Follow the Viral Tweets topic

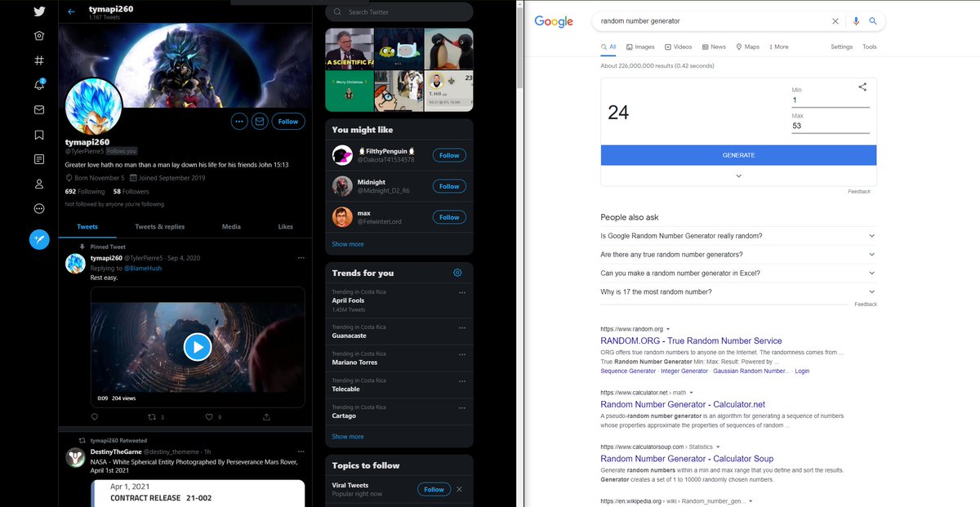click(x=434, y=489)
